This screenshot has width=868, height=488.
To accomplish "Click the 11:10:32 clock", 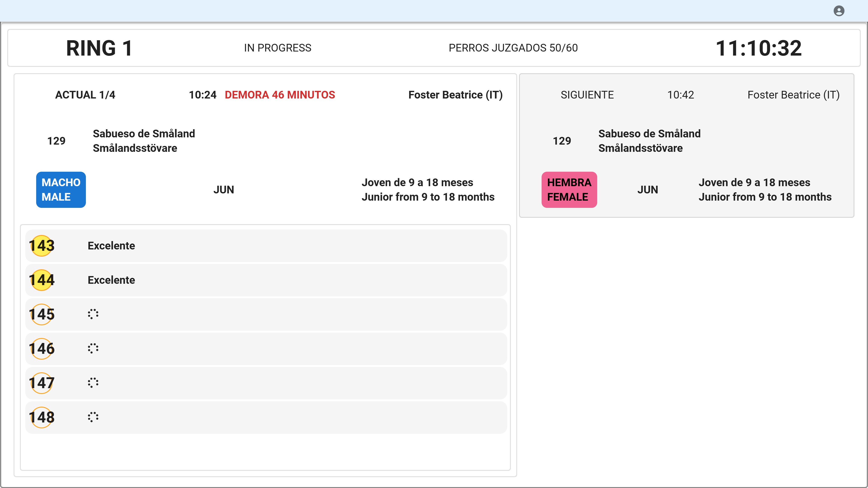I will (759, 48).
